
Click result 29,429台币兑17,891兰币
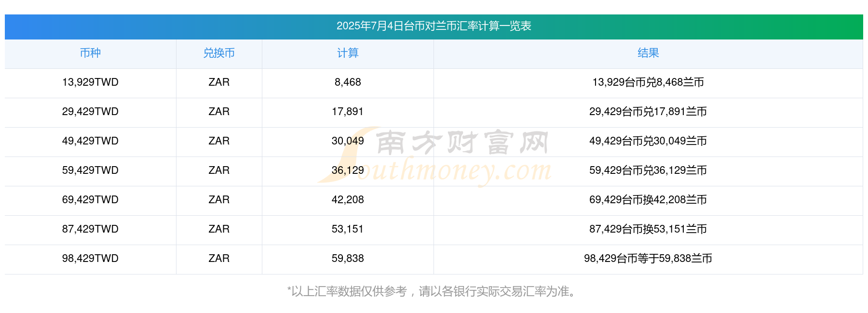648,112
